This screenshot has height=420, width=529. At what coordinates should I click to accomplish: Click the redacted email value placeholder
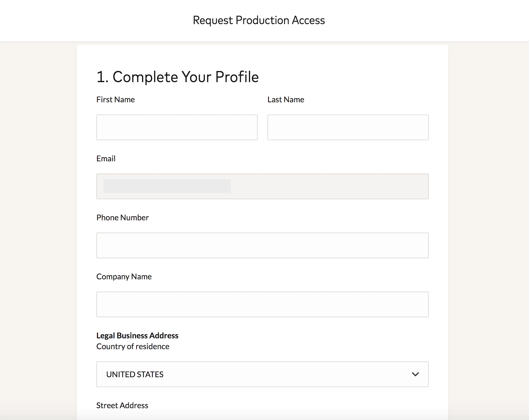167,186
